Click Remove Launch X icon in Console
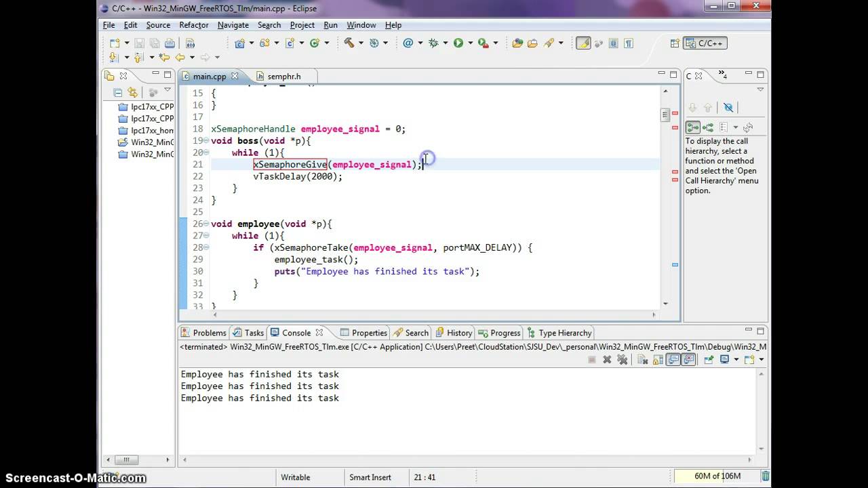This screenshot has height=488, width=868. [607, 360]
